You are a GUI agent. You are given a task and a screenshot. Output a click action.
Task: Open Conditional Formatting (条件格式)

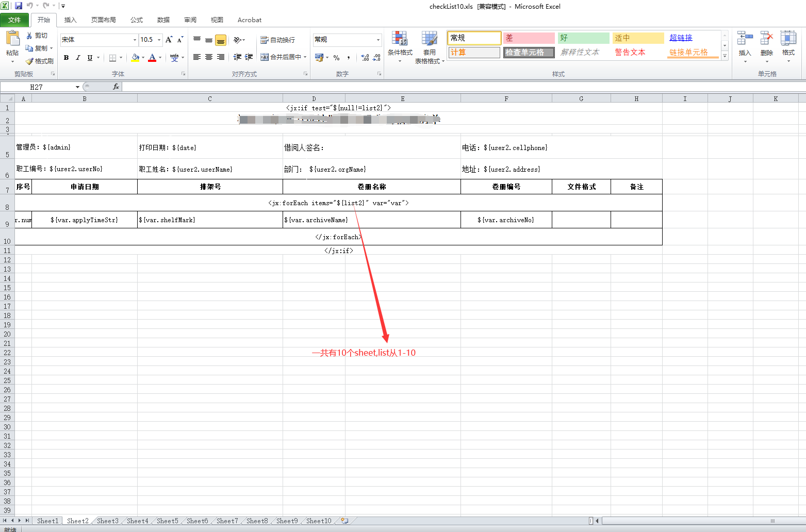tap(400, 47)
